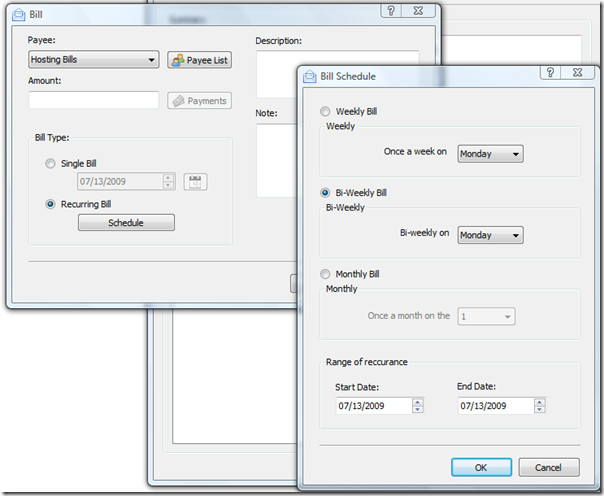This screenshot has height=496, width=604.
Task: Increment End Date using up arrow
Action: coord(540,402)
